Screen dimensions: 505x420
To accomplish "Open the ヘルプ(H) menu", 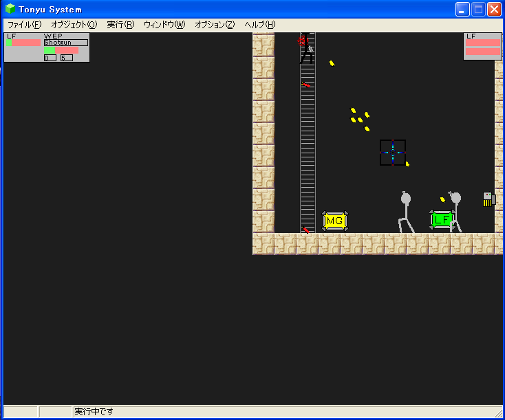I will pyautogui.click(x=260, y=25).
